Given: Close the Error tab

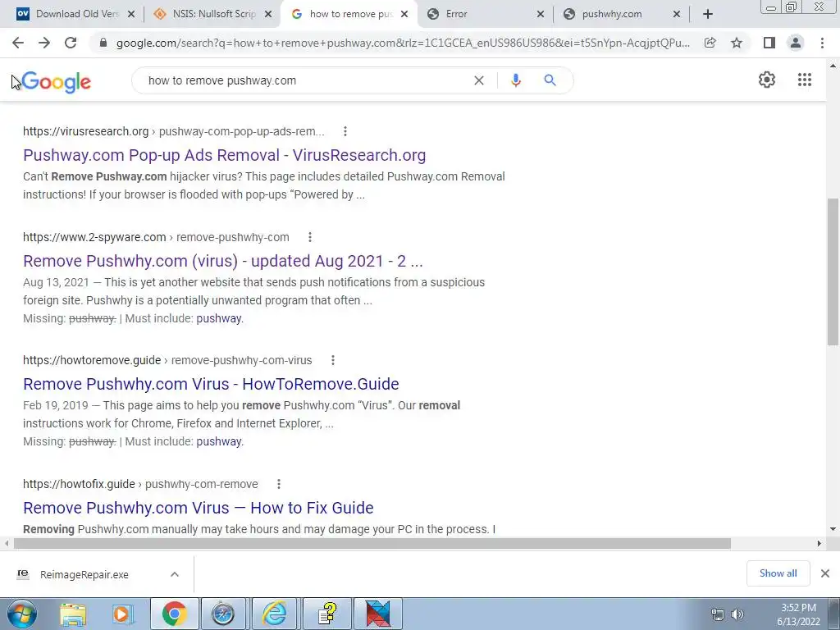Looking at the screenshot, I should click(541, 15).
